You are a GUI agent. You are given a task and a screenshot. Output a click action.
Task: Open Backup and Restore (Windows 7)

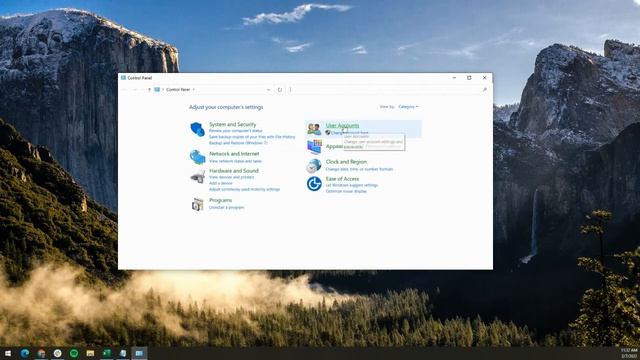tap(238, 143)
